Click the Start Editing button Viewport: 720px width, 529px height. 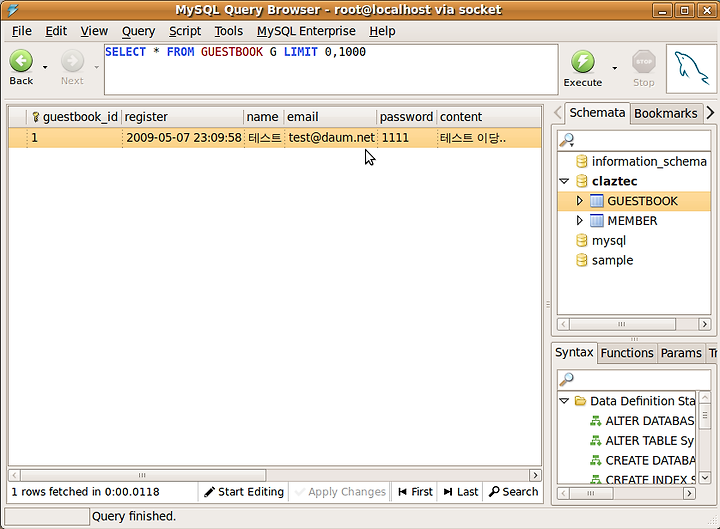click(244, 492)
